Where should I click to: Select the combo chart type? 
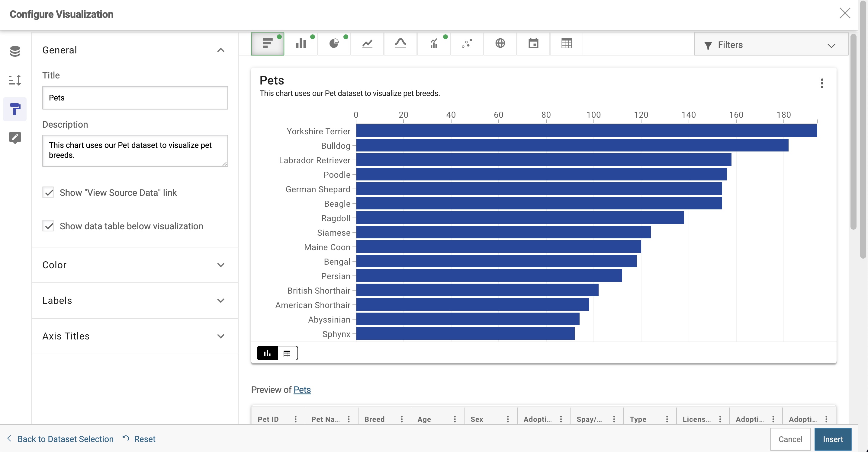coord(434,44)
